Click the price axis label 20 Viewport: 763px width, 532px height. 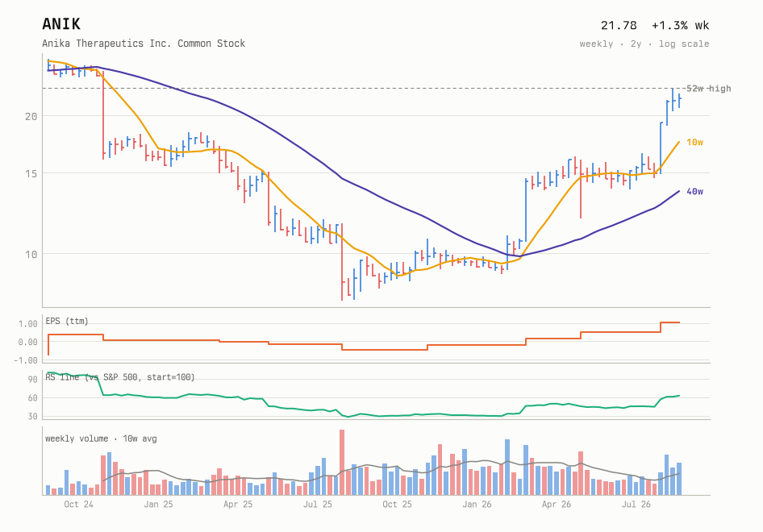31,116
